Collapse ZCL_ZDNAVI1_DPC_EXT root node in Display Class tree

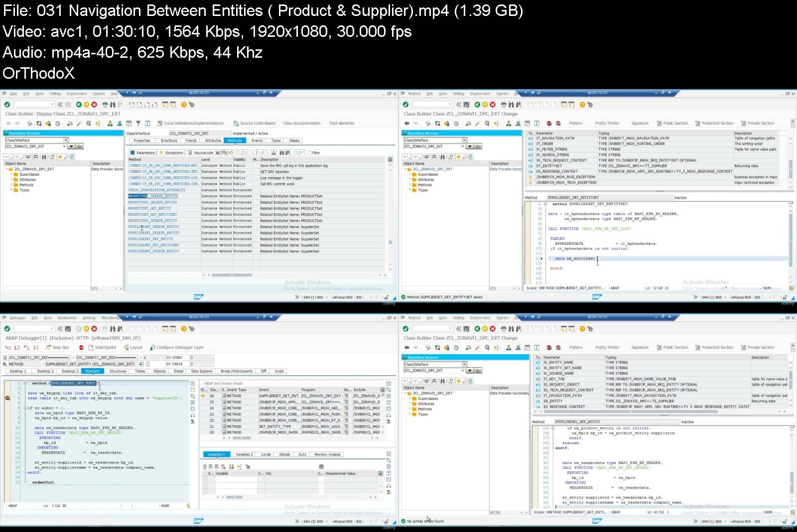[x=6, y=169]
